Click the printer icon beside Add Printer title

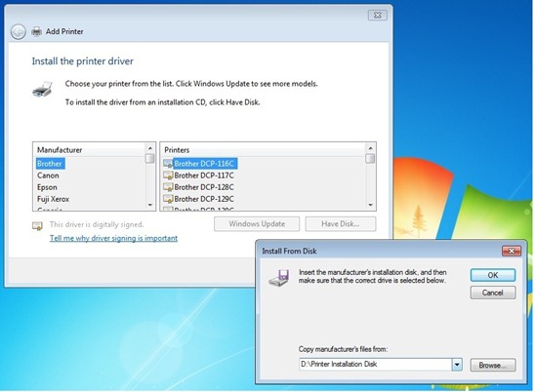(36, 32)
